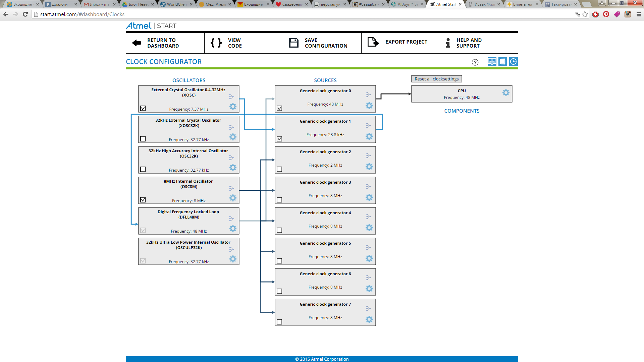The height and width of the screenshot is (362, 644).
Task: Click the chip pinmux view icon
Action: (502, 62)
